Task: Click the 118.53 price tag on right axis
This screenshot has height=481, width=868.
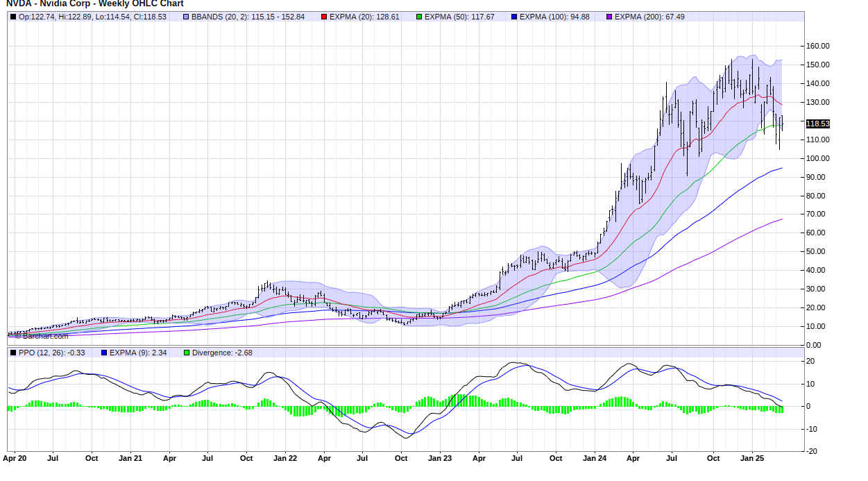Action: (819, 123)
